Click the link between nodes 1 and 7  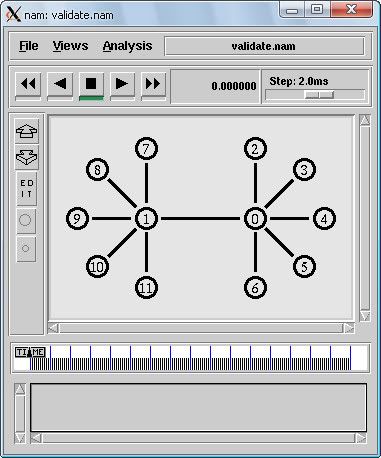click(x=146, y=184)
